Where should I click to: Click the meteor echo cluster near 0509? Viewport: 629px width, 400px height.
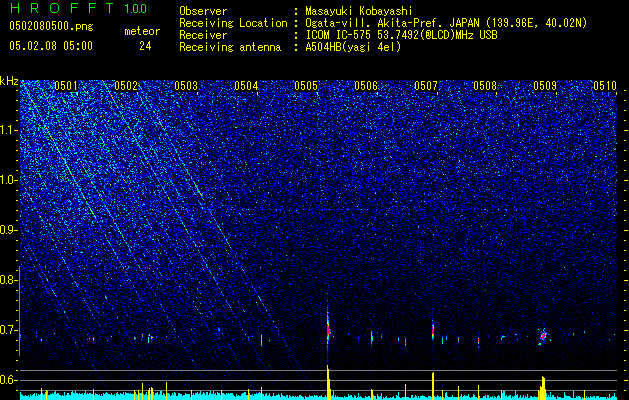543,336
